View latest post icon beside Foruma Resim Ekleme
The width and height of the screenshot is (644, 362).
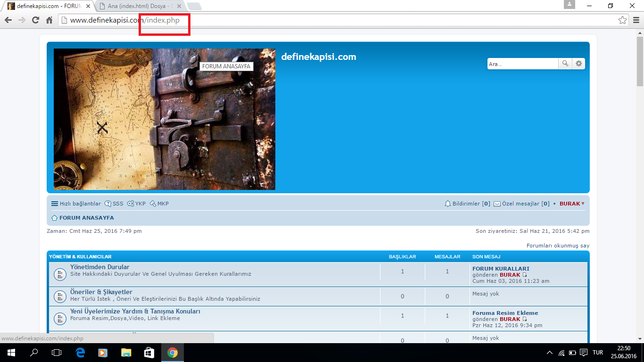pyautogui.click(x=525, y=319)
